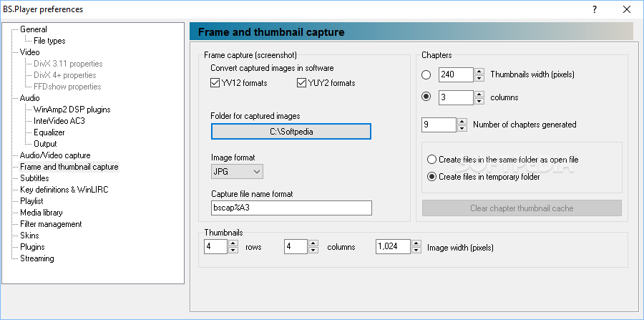Select FFDshow properties entry
Screen dimensions: 644x320
coord(67,87)
